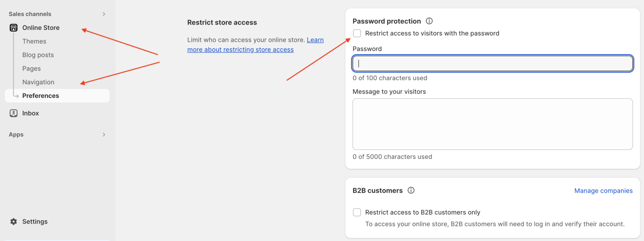This screenshot has width=644, height=241.
Task: Click the Password protection info icon
Action: [x=429, y=21]
